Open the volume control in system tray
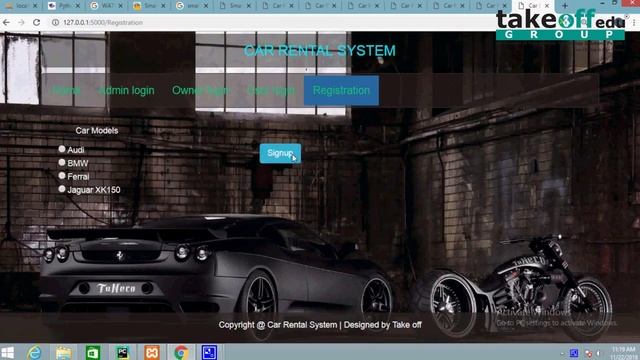This screenshot has height=360, width=640. 598,353
